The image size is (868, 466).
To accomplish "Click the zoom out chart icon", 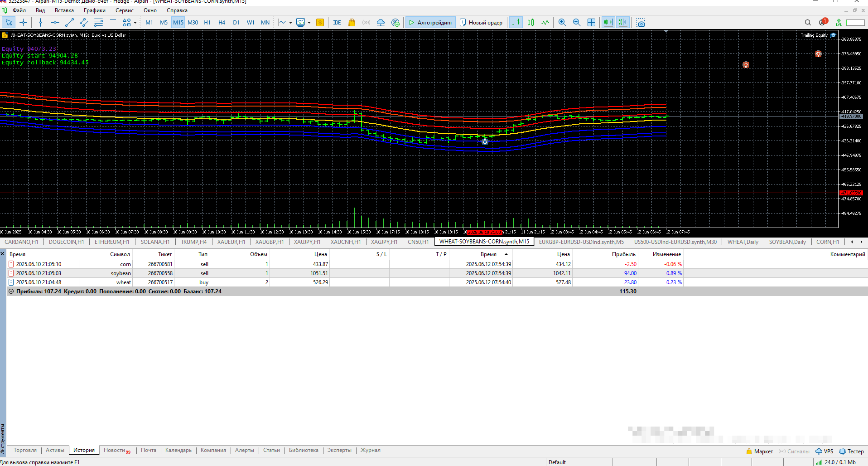I will pos(577,22).
